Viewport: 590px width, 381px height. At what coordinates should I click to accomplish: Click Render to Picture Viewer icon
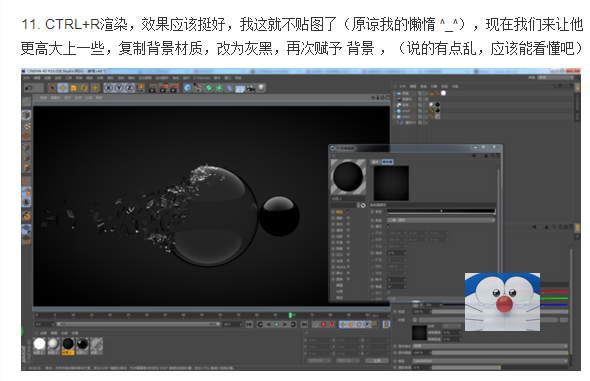click(164, 88)
